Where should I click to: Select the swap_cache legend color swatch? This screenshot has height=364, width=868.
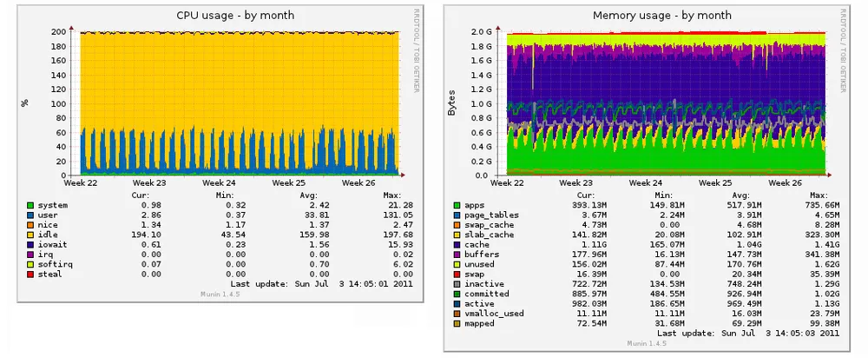pos(457,225)
